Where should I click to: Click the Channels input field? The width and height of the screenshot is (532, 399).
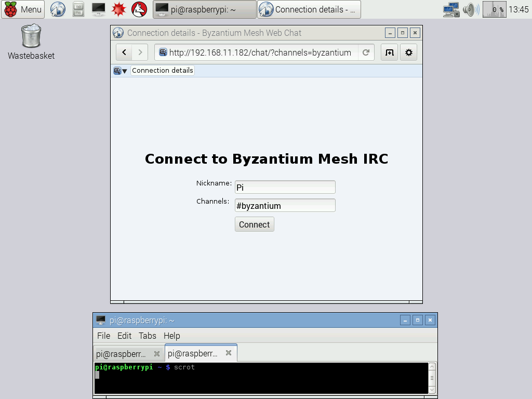(x=285, y=206)
